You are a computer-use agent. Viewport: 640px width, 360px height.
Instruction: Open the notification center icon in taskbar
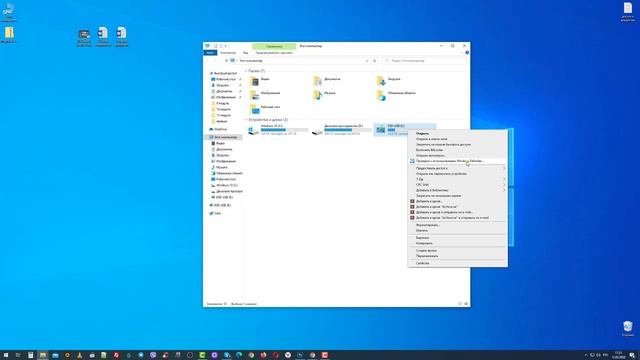[x=632, y=355]
